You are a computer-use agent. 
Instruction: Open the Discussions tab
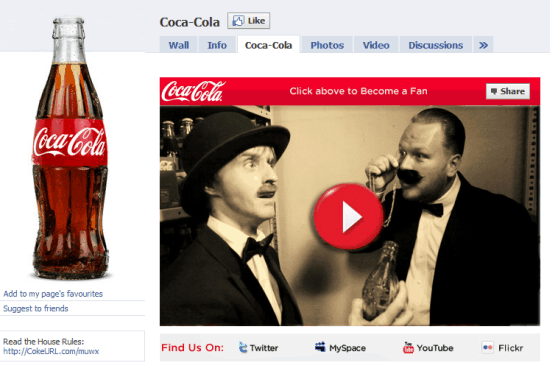click(x=436, y=45)
